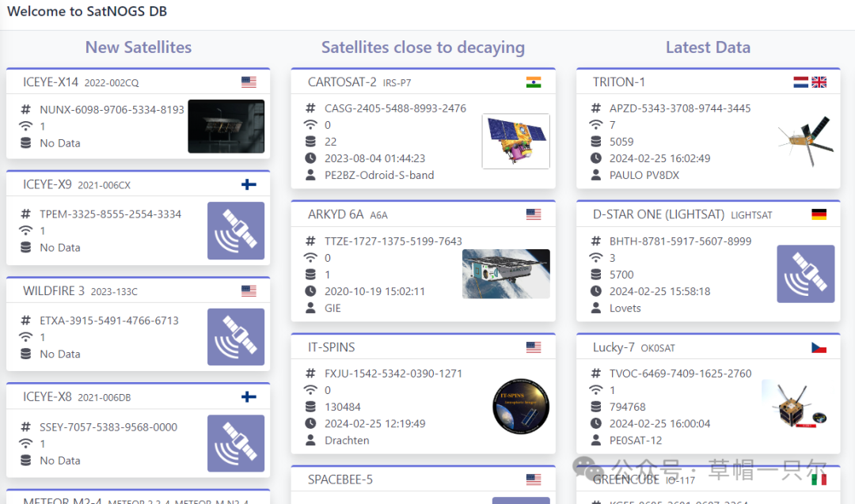Image resolution: width=855 pixels, height=504 pixels.
Task: Click satellite placeholder icon on WILDFIRE 3 card
Action: point(236,337)
